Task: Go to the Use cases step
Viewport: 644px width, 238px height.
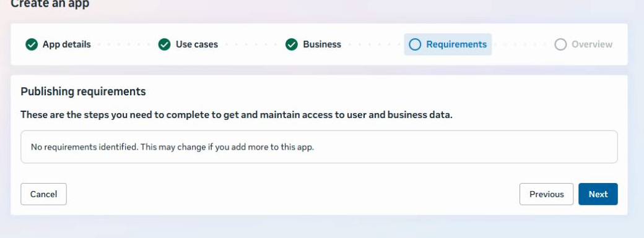Action: (188, 45)
